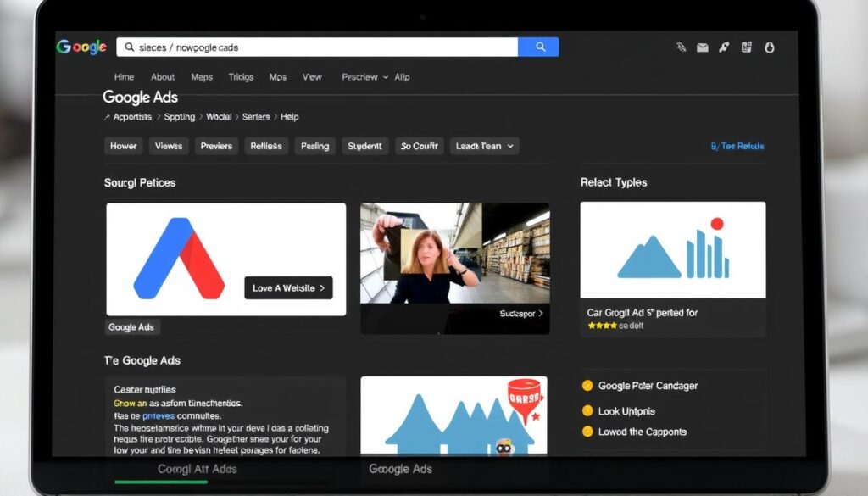Click the Google Pdter Candager list item
Screen dimensions: 868x496
pyautogui.click(x=648, y=386)
